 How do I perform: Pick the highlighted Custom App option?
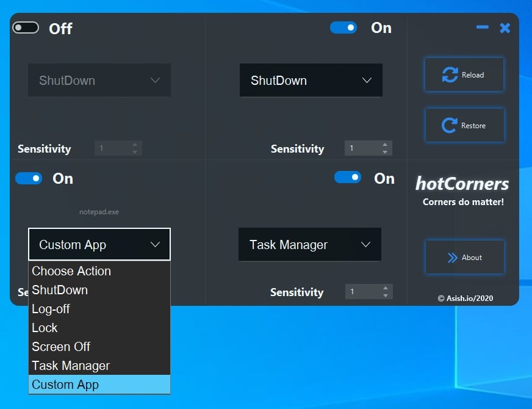99,385
